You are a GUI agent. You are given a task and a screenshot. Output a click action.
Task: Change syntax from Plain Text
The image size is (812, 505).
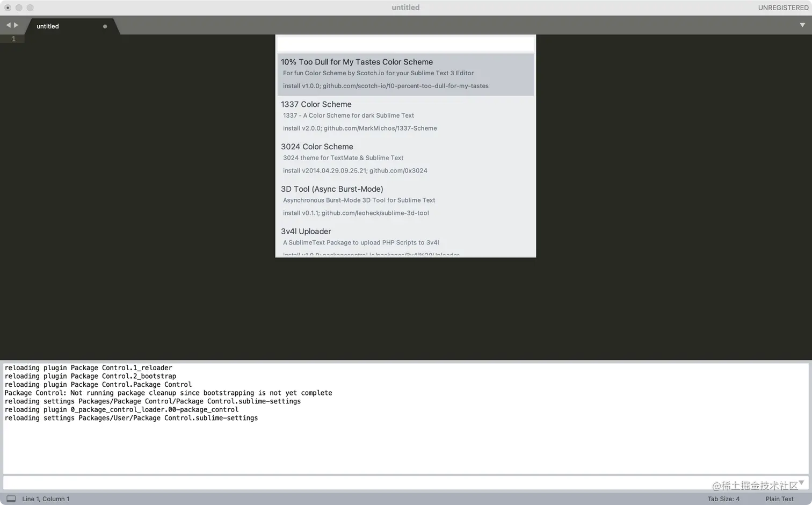click(x=779, y=499)
